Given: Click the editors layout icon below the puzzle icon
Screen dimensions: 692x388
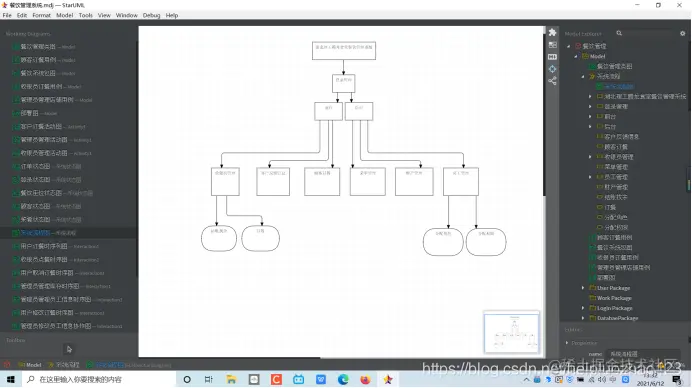Looking at the screenshot, I should (x=552, y=45).
